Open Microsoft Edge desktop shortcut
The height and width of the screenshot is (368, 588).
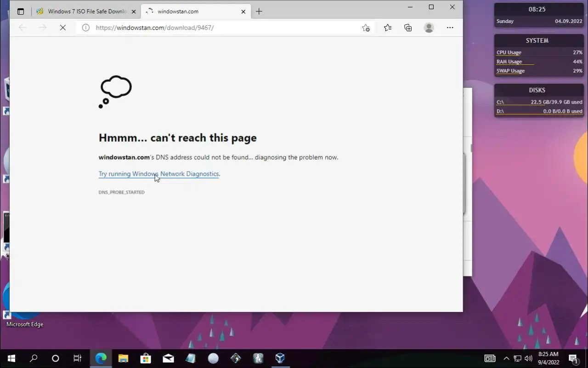[x=25, y=304]
